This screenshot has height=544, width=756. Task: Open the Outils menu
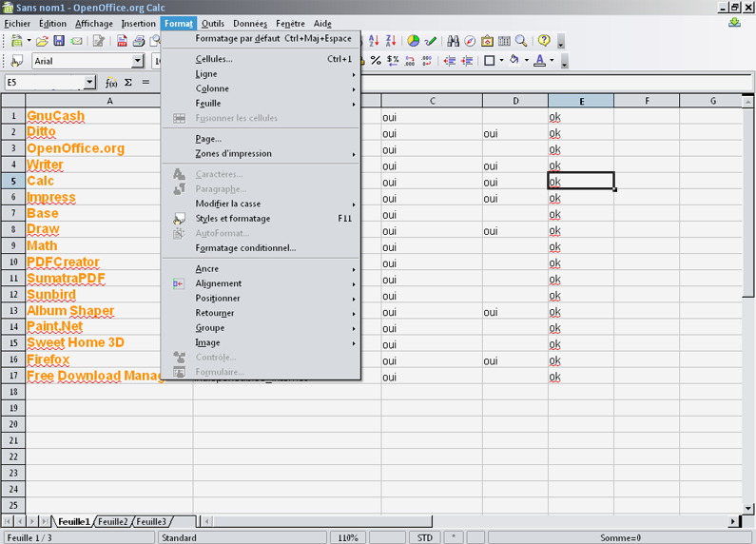tap(213, 23)
